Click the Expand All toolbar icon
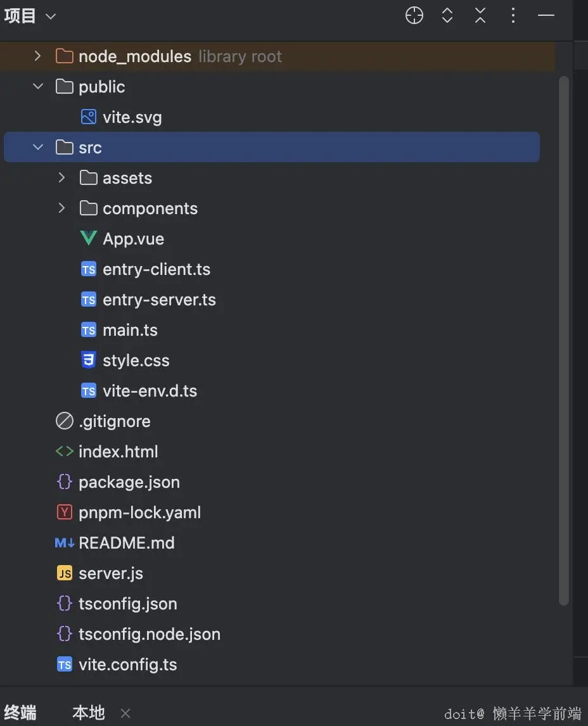Viewport: 588px width, 726px height. (447, 16)
